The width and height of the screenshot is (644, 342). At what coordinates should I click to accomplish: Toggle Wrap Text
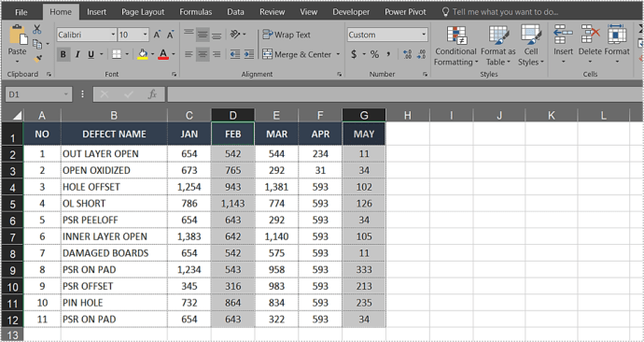287,35
